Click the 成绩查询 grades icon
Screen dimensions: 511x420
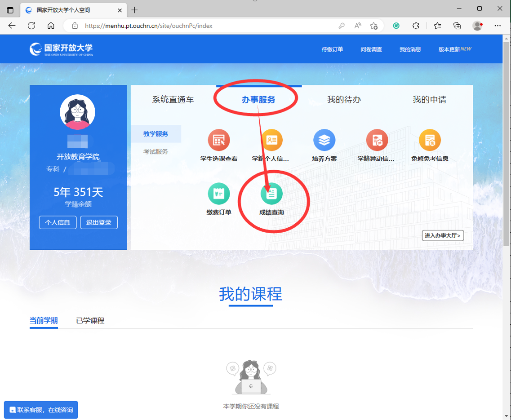point(271,194)
